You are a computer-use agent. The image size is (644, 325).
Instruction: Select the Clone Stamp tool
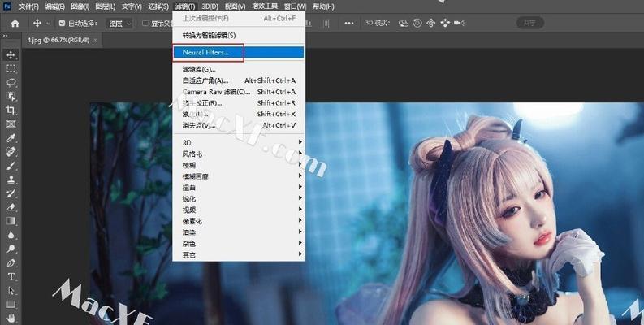[11, 180]
